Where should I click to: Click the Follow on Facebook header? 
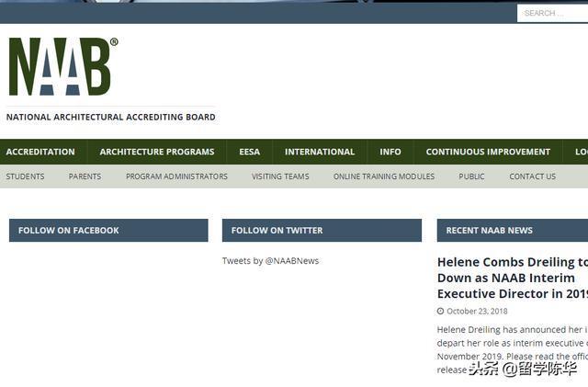pos(108,231)
